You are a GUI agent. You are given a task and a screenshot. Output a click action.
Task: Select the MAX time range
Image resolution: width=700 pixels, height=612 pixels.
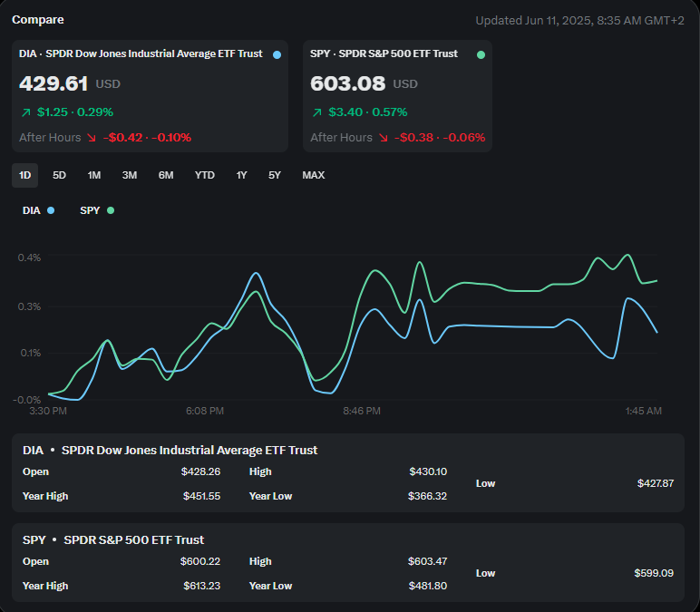(314, 175)
